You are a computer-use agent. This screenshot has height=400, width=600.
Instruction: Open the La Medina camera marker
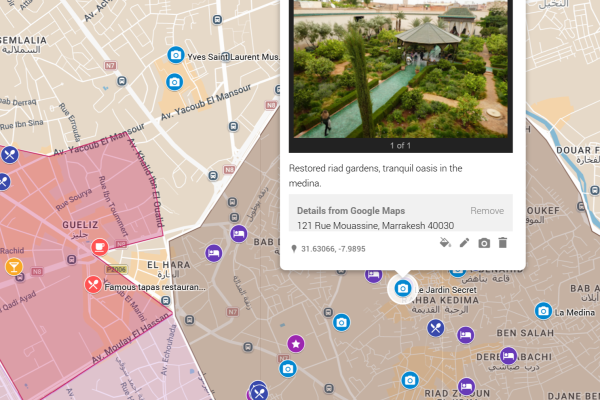tap(543, 311)
